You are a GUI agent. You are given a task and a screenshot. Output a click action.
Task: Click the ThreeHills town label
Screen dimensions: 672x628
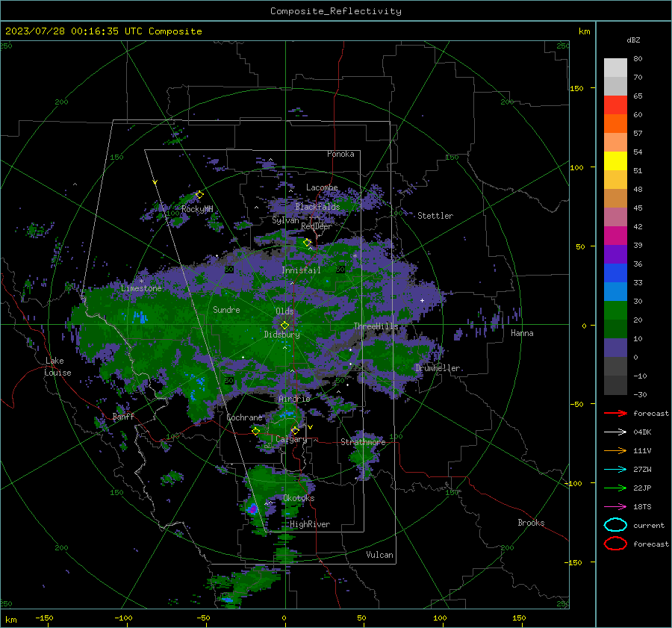(x=376, y=326)
